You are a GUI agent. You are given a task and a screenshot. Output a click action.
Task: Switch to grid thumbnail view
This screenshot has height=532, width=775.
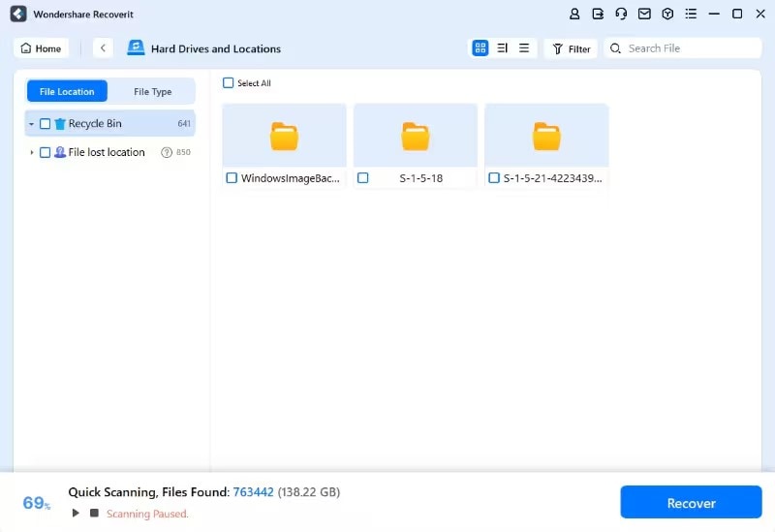(x=480, y=47)
